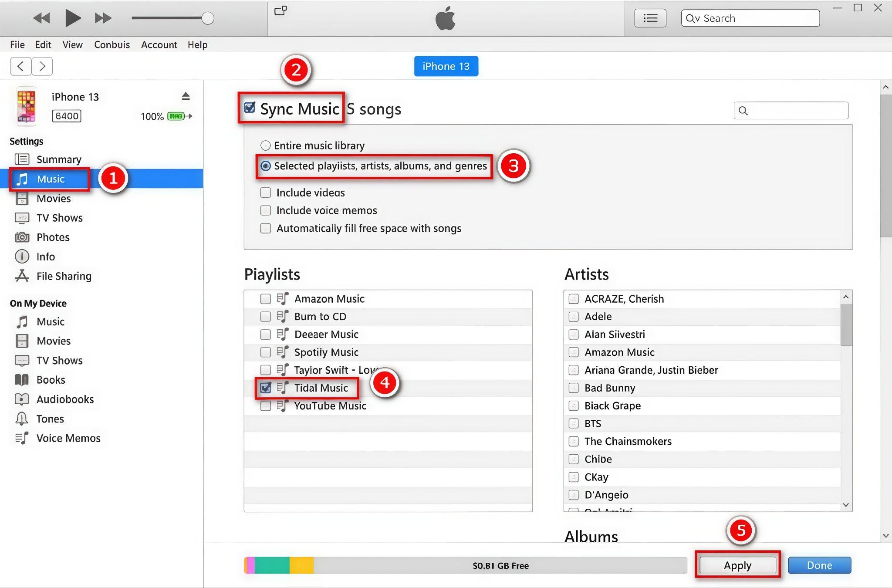
Task: Click Artists list scroll down arrow
Action: [x=846, y=505]
